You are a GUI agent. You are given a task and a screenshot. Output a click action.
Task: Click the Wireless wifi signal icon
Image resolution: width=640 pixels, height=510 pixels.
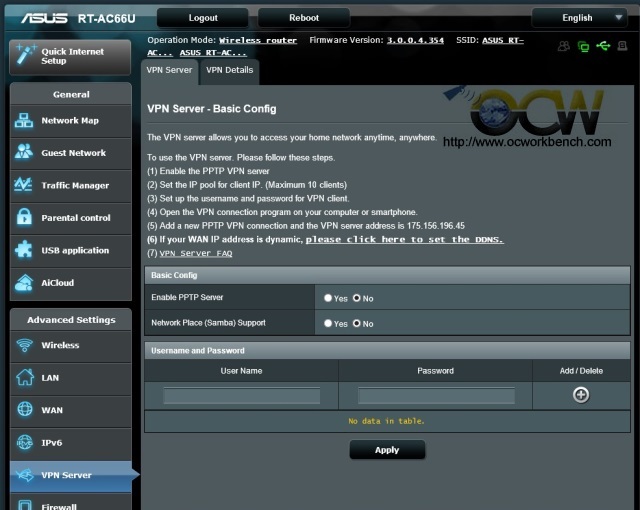point(24,345)
